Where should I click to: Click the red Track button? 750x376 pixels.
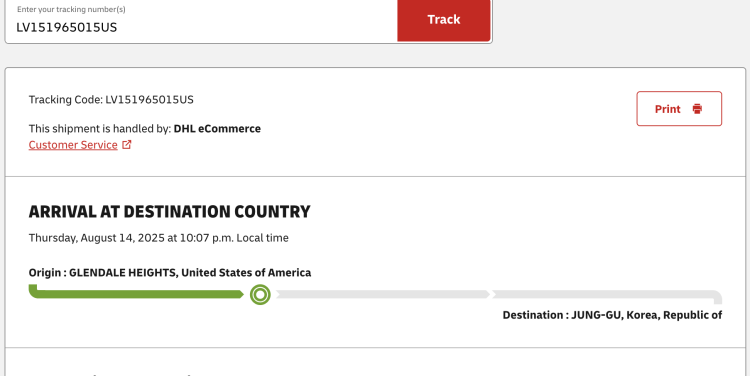point(444,20)
